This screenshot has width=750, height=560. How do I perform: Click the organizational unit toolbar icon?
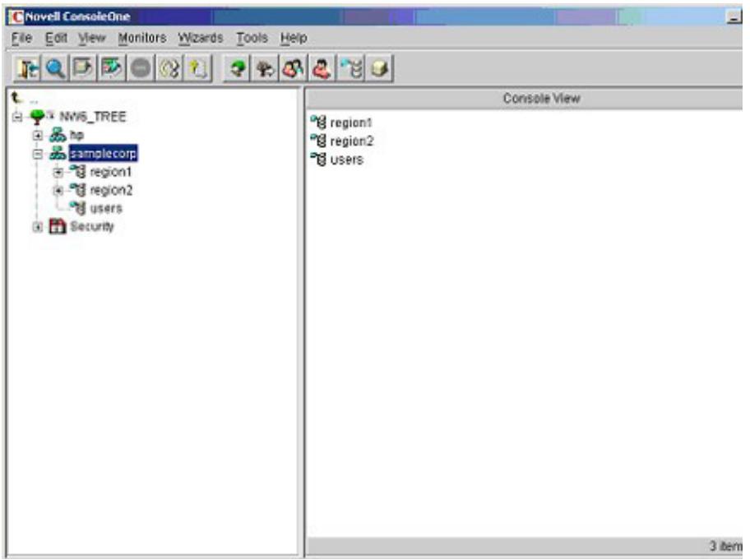click(x=352, y=68)
